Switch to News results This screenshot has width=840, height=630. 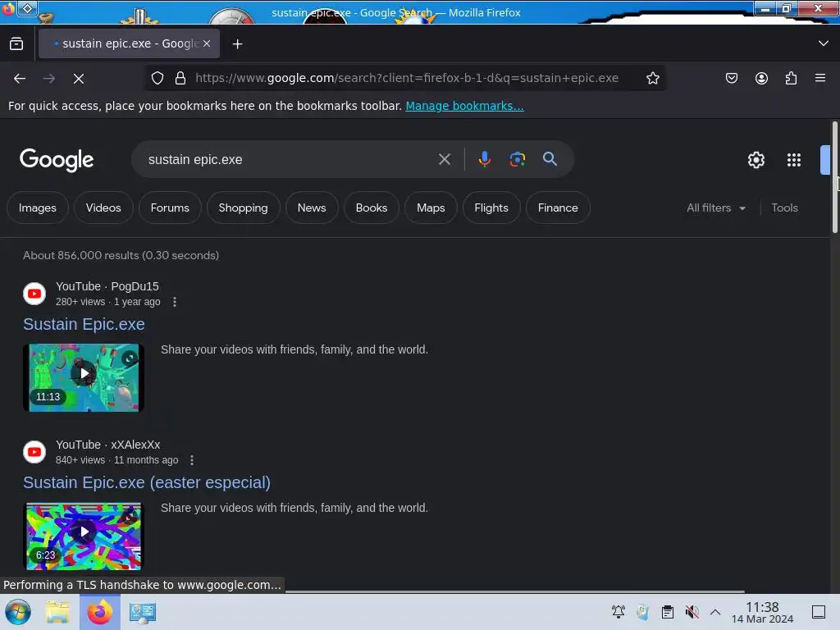tap(312, 208)
